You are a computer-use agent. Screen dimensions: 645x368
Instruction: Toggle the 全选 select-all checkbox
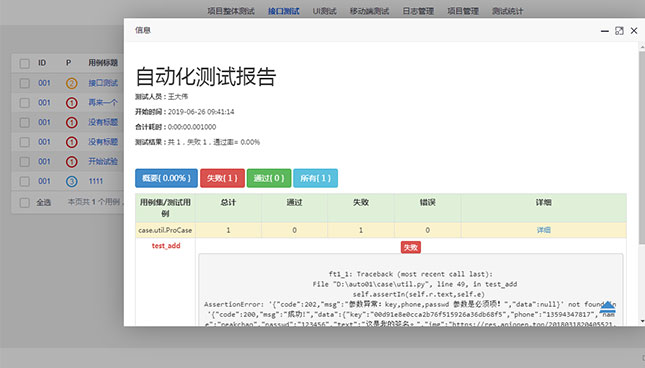[25, 202]
